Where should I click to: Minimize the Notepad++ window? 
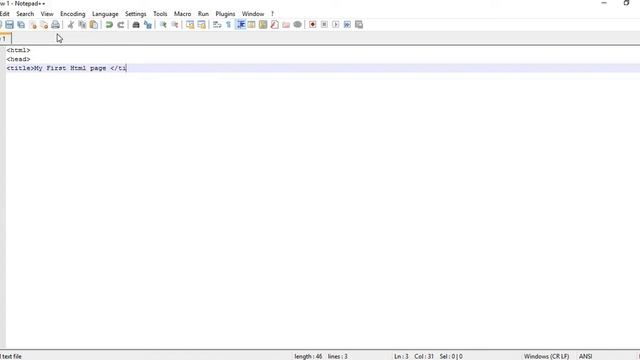pyautogui.click(x=604, y=3)
